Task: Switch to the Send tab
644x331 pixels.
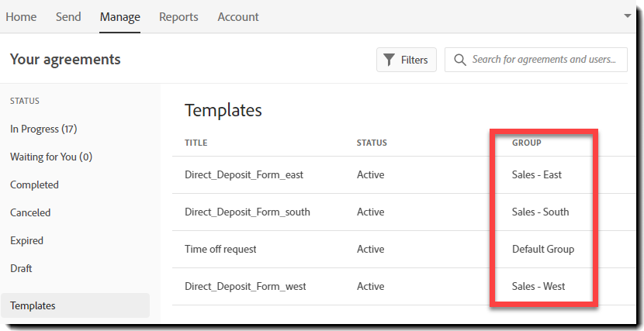Action: (x=68, y=16)
